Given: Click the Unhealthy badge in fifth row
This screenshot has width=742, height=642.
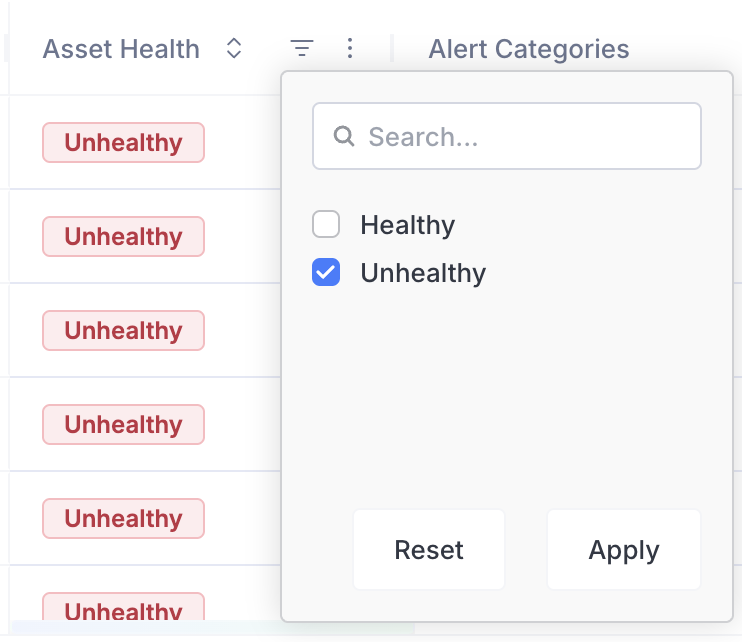Looking at the screenshot, I should pos(123,519).
